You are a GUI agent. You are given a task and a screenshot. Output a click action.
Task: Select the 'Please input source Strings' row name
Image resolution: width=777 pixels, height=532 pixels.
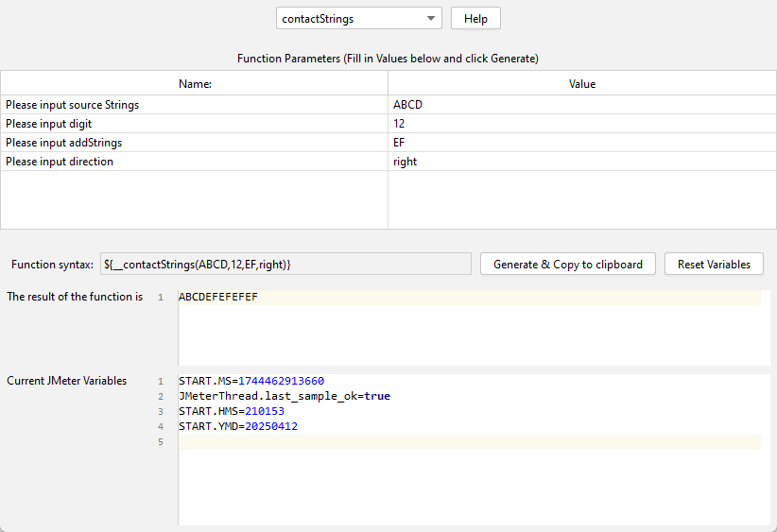73,105
